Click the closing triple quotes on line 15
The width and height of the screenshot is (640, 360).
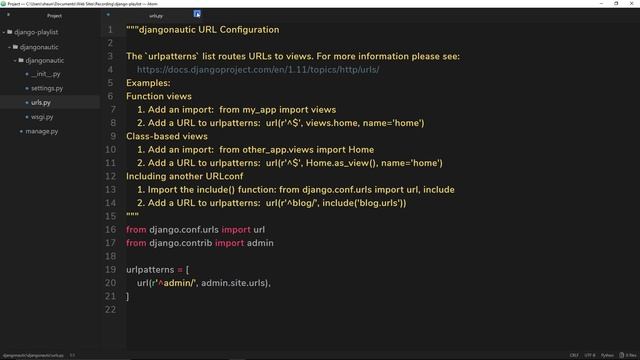(132, 214)
